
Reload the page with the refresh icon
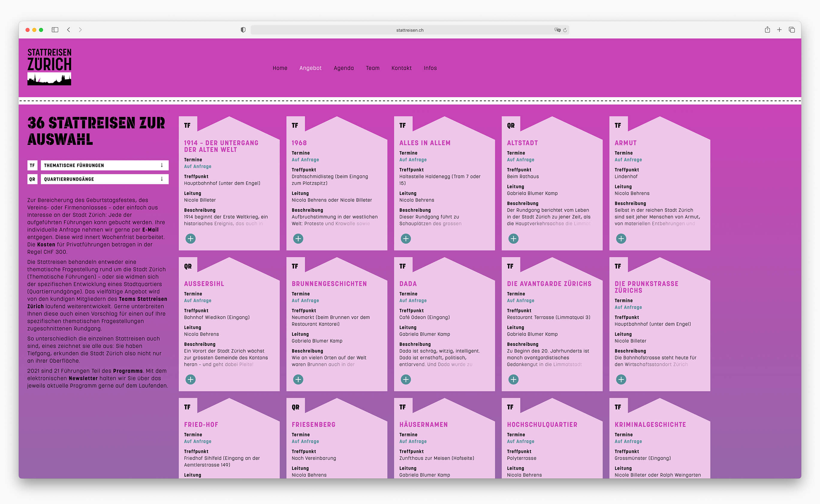565,30
